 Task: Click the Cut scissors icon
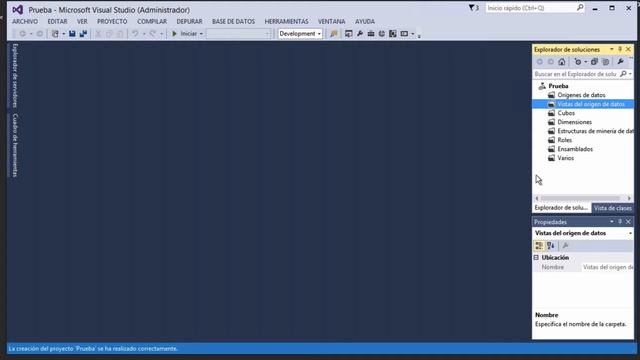pyautogui.click(x=98, y=34)
